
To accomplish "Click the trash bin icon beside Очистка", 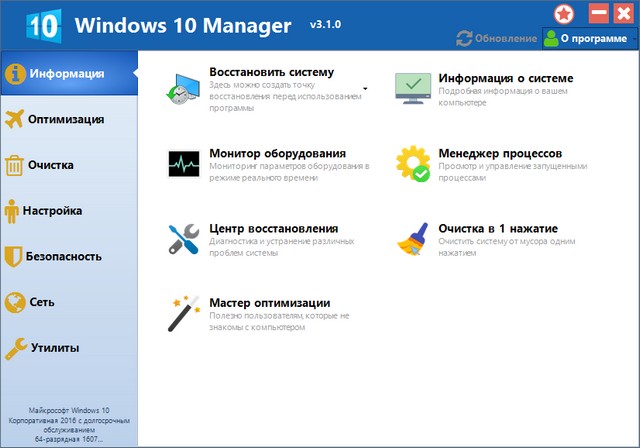I will 14,165.
